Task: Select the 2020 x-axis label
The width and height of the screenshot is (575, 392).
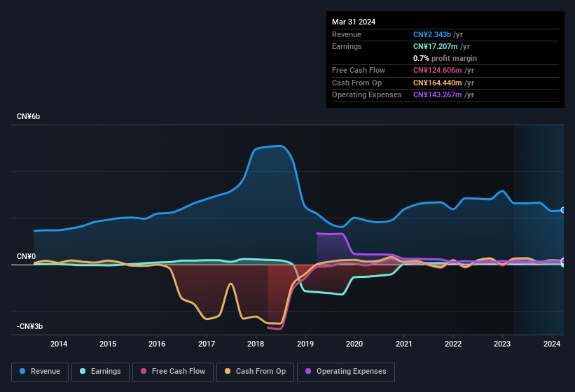Action: click(354, 344)
